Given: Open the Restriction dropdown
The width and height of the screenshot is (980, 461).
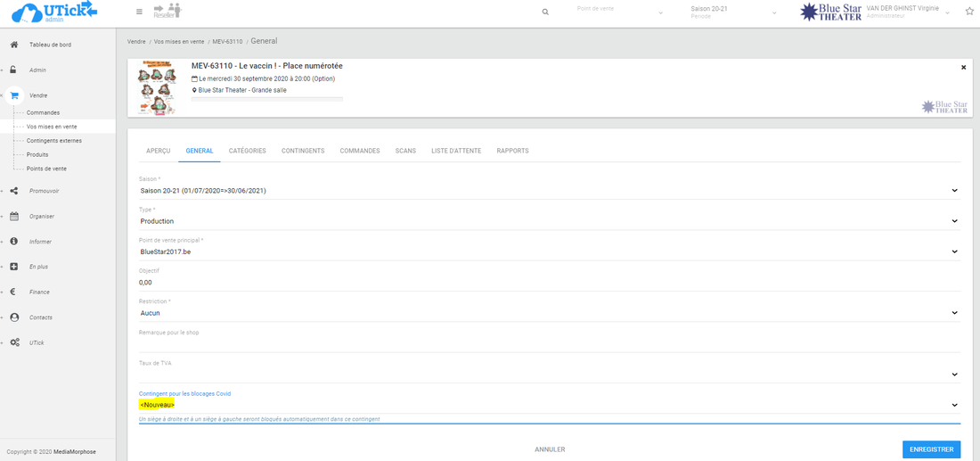Looking at the screenshot, I should coord(954,313).
